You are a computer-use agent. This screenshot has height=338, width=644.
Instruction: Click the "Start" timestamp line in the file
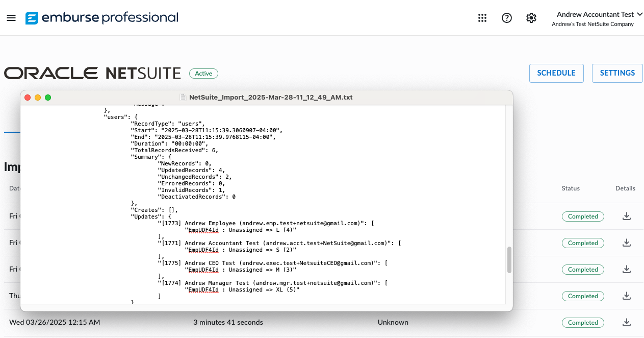(207, 130)
